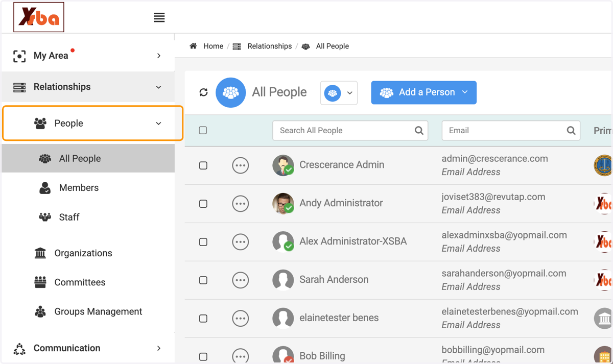This screenshot has height=364, width=613.
Task: Click the large blue All People circle icon
Action: (x=231, y=92)
